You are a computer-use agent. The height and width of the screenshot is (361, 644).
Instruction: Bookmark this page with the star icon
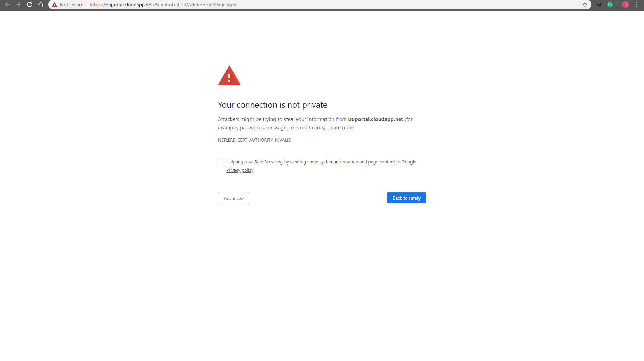(x=585, y=5)
